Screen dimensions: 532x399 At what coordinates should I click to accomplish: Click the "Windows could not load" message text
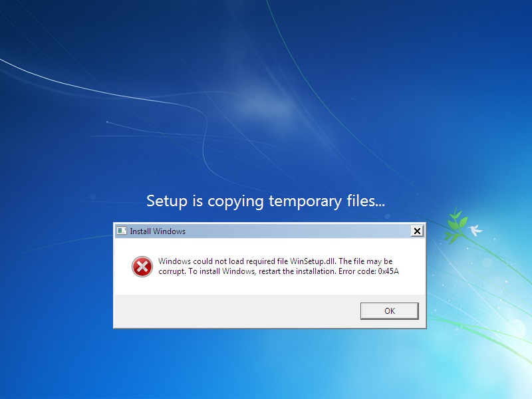(201, 261)
